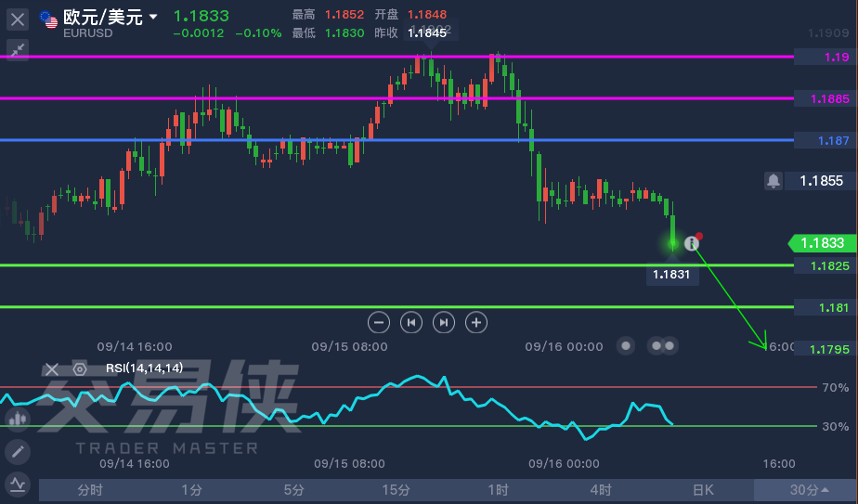
Task: Select the 1.187 blue price line label
Action: tap(824, 141)
